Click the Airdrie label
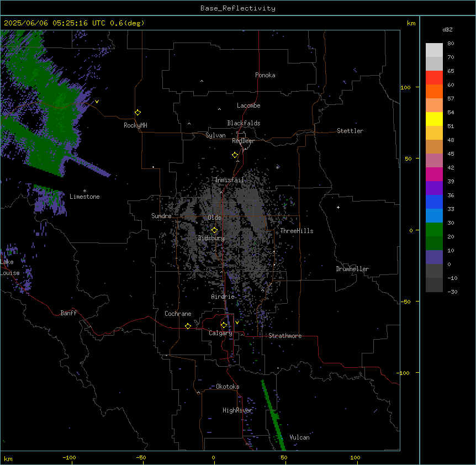 [223, 297]
